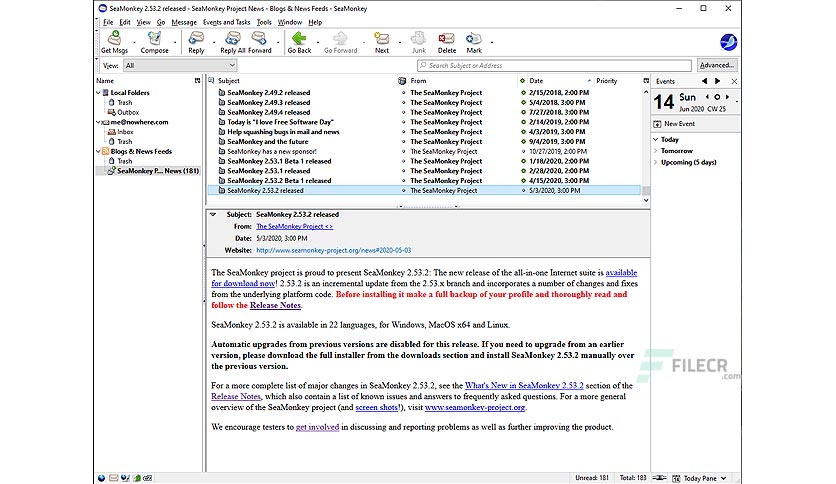
Task: Open What's New in SeaMonkey 2.53.2 link
Action: pyautogui.click(x=524, y=385)
